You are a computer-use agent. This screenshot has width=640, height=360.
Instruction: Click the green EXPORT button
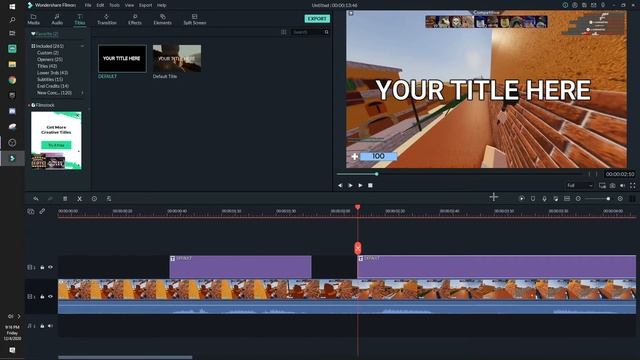[x=317, y=19]
